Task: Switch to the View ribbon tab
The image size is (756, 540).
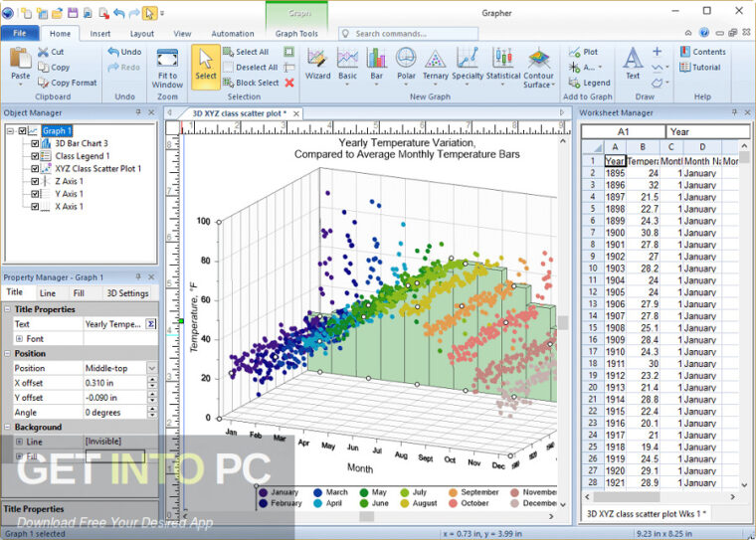Action: [x=182, y=34]
